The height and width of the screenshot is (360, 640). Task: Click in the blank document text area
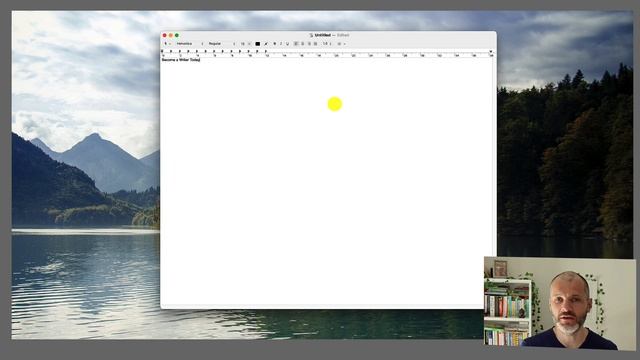[x=328, y=184]
